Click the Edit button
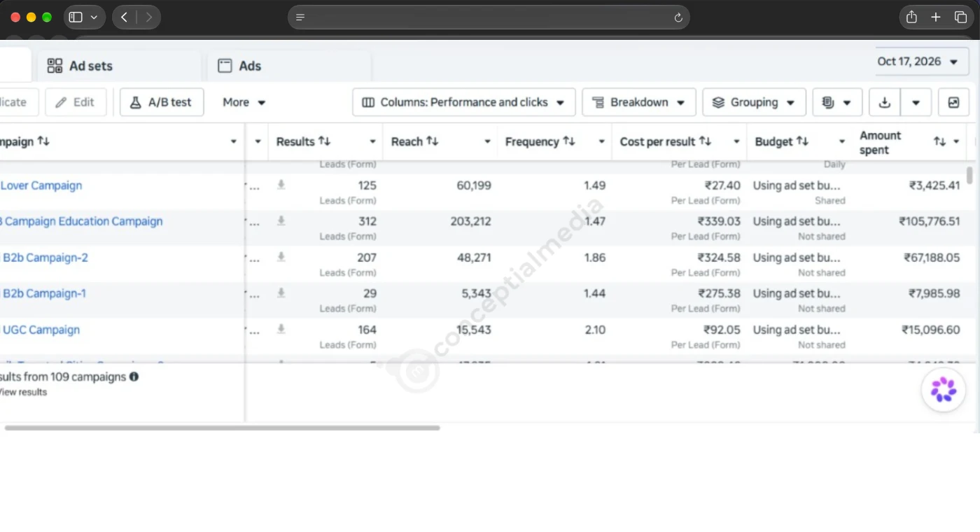 [76, 102]
